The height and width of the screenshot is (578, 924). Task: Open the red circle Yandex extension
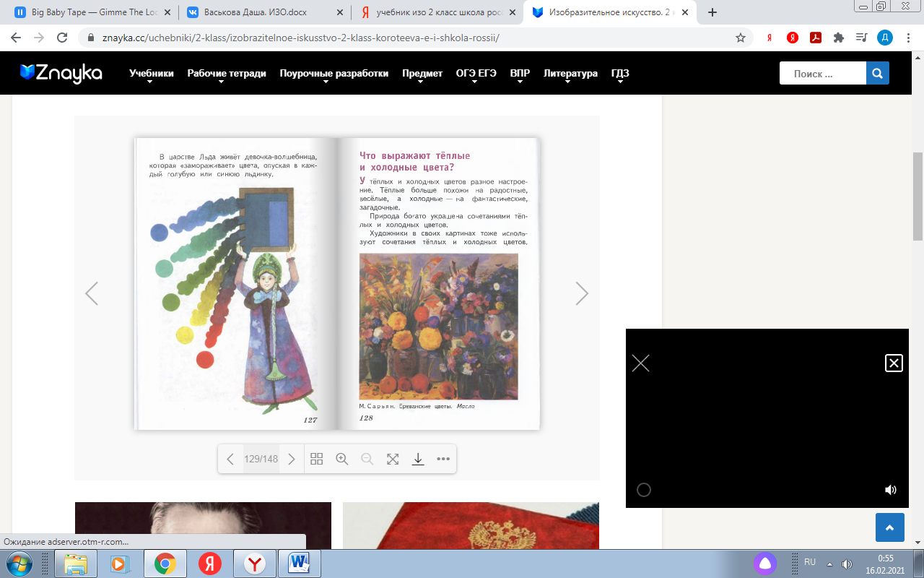pyautogui.click(x=793, y=38)
